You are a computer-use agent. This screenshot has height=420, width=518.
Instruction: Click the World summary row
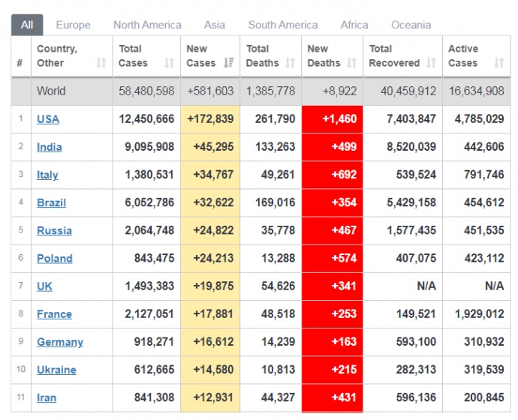click(51, 91)
